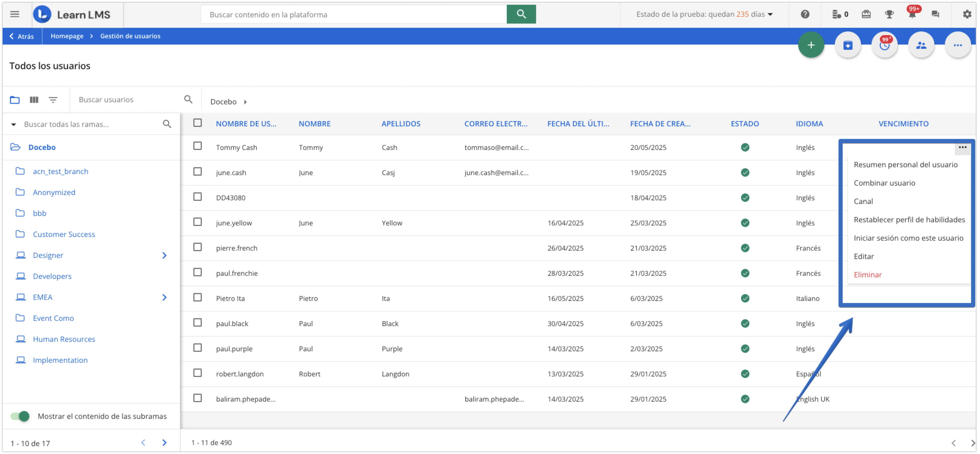Open the trophy leaderboard icon
The width and height of the screenshot is (980, 454).
point(889,14)
